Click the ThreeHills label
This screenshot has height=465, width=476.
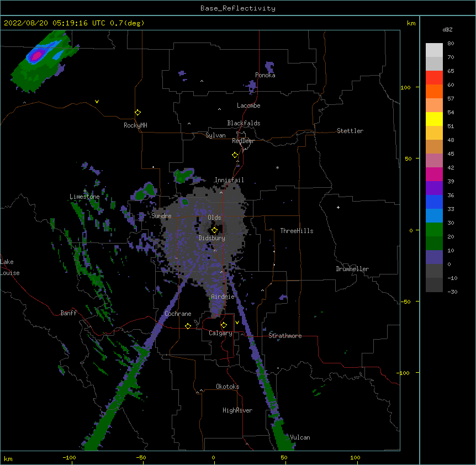point(297,231)
